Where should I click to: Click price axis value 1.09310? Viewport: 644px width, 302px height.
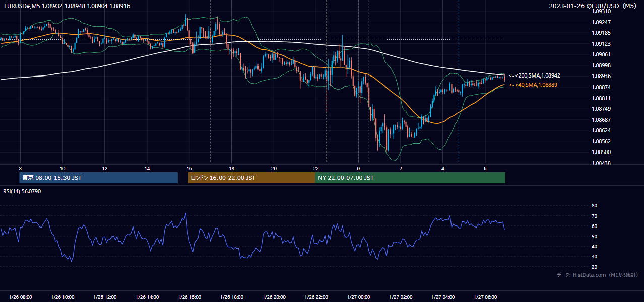601,11
